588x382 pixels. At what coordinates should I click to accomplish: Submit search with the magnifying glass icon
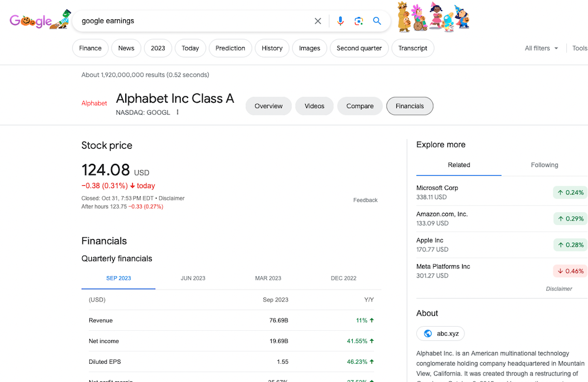[377, 21]
